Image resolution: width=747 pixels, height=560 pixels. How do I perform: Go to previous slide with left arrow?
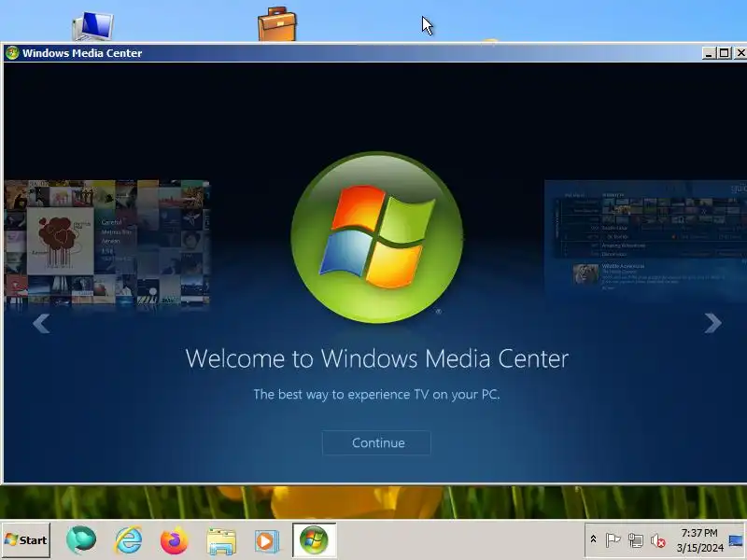[x=41, y=323]
